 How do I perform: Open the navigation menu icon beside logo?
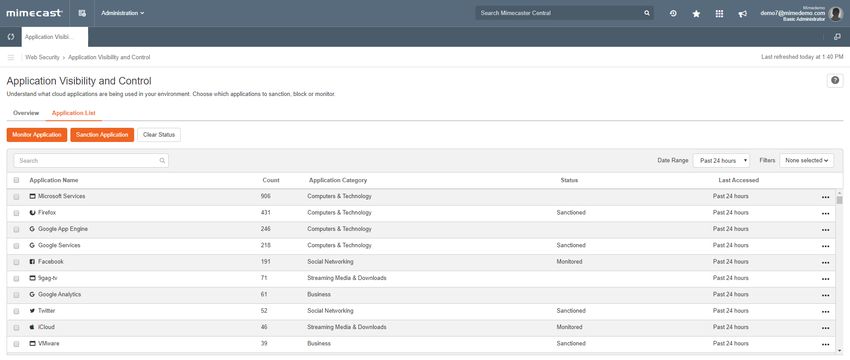point(82,13)
